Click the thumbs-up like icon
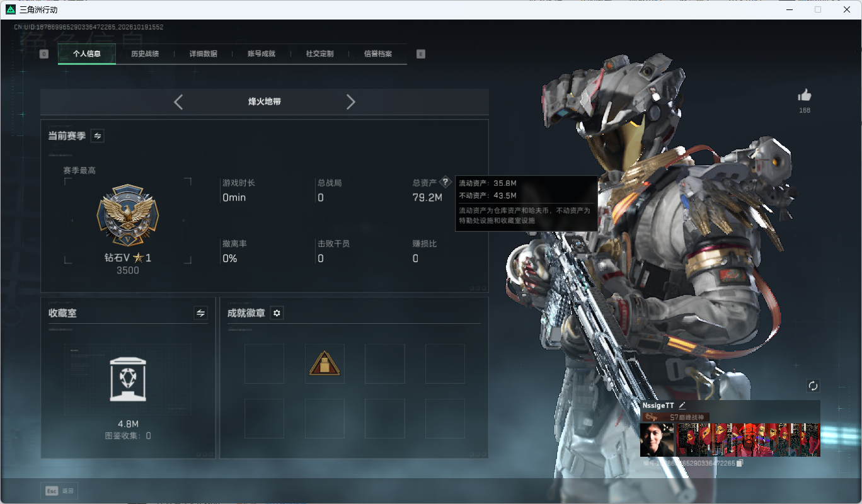Screen dimensions: 862x504 [805, 95]
